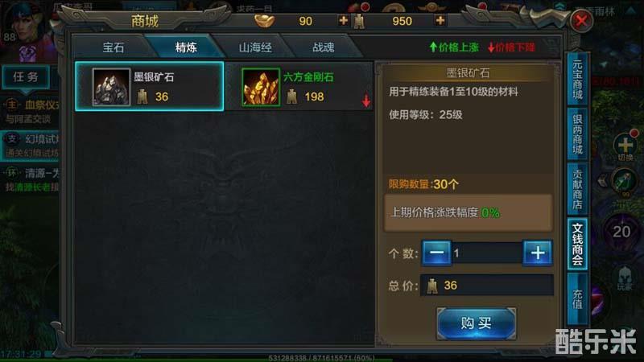Screen dimensions: 644x362
Task: Open the 充值 recharge side tab
Action: coord(577,298)
